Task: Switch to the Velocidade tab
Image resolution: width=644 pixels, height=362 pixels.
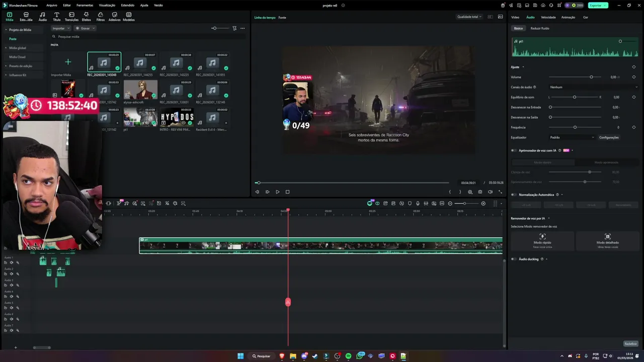Action: [x=548, y=17]
